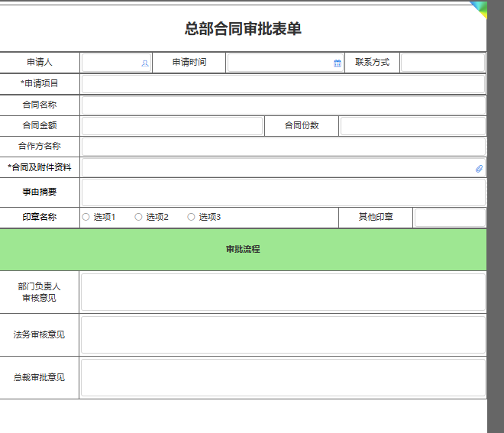Click the *申请项目 label

[x=40, y=83]
